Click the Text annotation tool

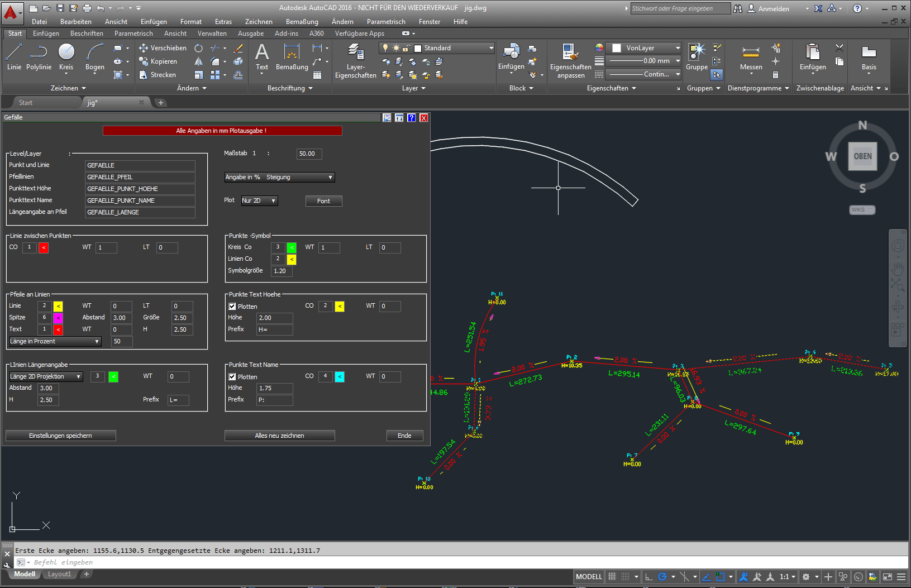tap(261, 57)
